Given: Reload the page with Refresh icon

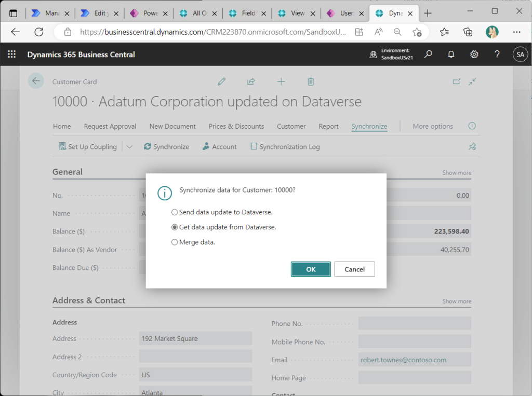Looking at the screenshot, I should (39, 32).
